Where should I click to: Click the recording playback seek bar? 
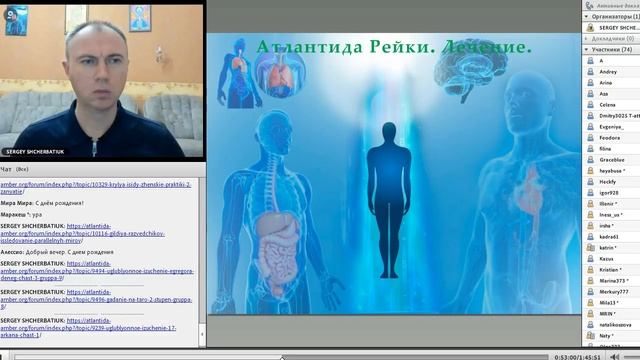[x=282, y=358]
